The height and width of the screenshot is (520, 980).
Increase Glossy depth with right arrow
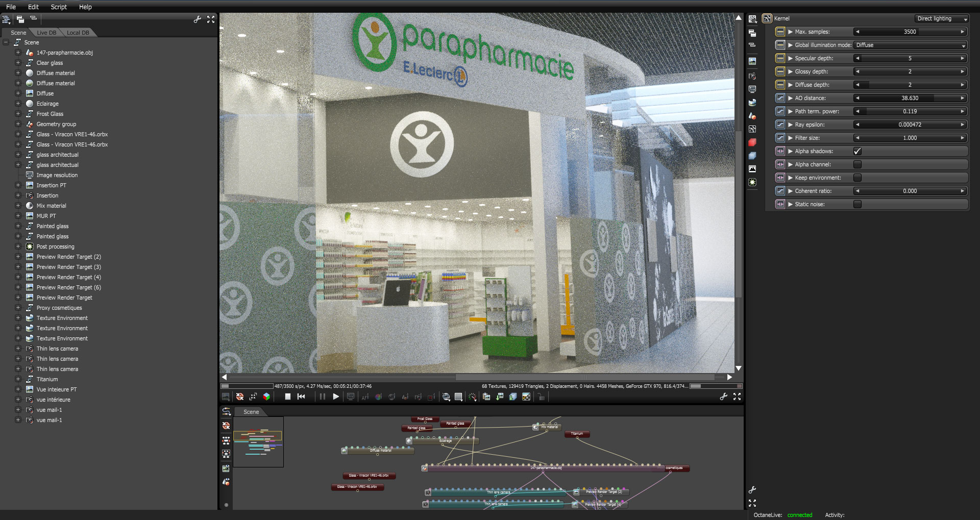[963, 71]
